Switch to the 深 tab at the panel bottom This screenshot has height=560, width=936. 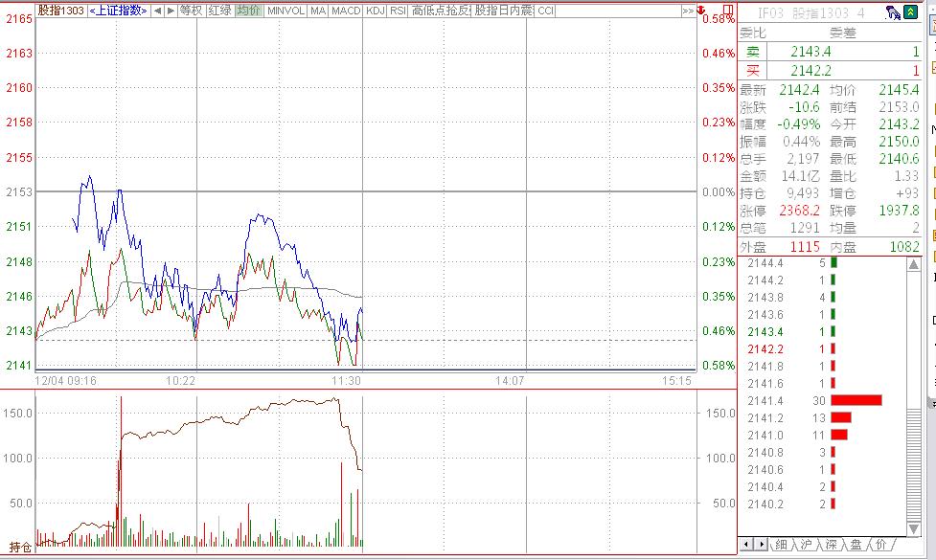pyautogui.click(x=831, y=545)
